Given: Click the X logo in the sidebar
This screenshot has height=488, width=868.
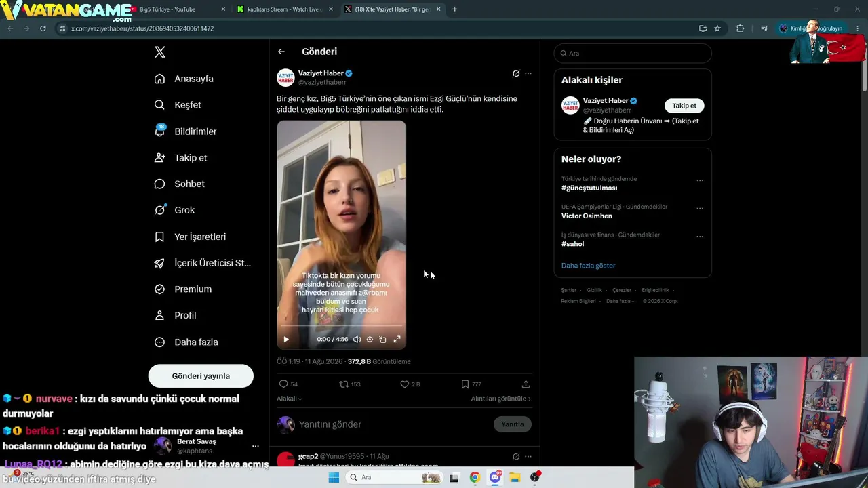Looking at the screenshot, I should pyautogui.click(x=159, y=52).
